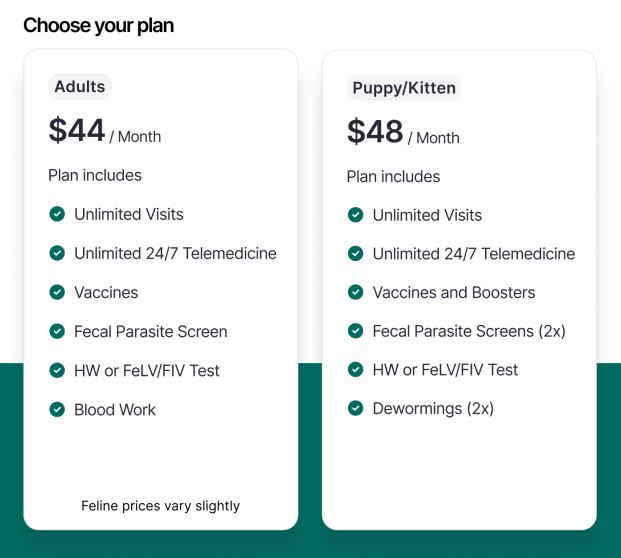This screenshot has height=558, width=621.
Task: Click checkmark icon next to Blood Work
Action: tap(57, 409)
